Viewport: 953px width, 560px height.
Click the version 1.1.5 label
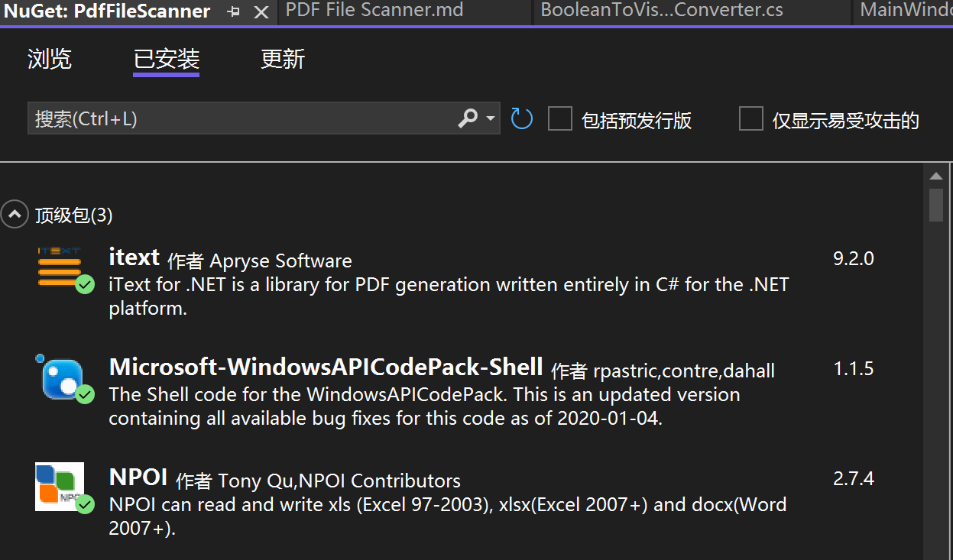pyautogui.click(x=854, y=368)
